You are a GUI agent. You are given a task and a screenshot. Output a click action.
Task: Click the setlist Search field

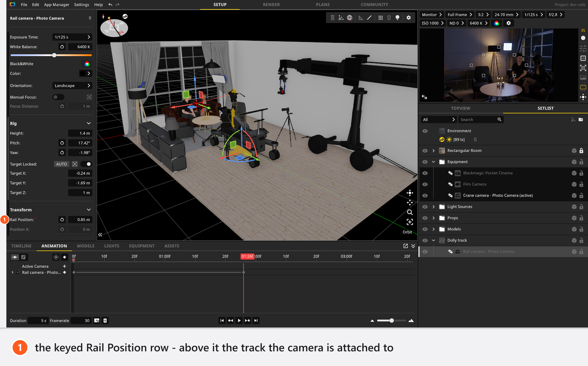tap(481, 119)
